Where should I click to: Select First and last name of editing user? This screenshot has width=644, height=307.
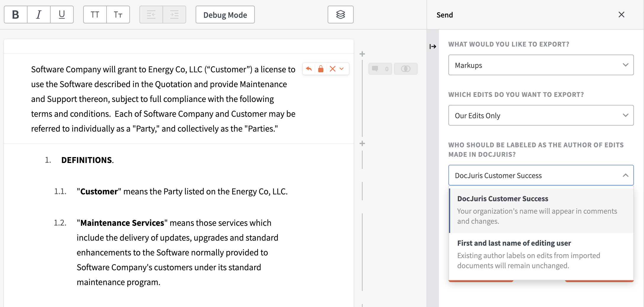(x=541, y=255)
